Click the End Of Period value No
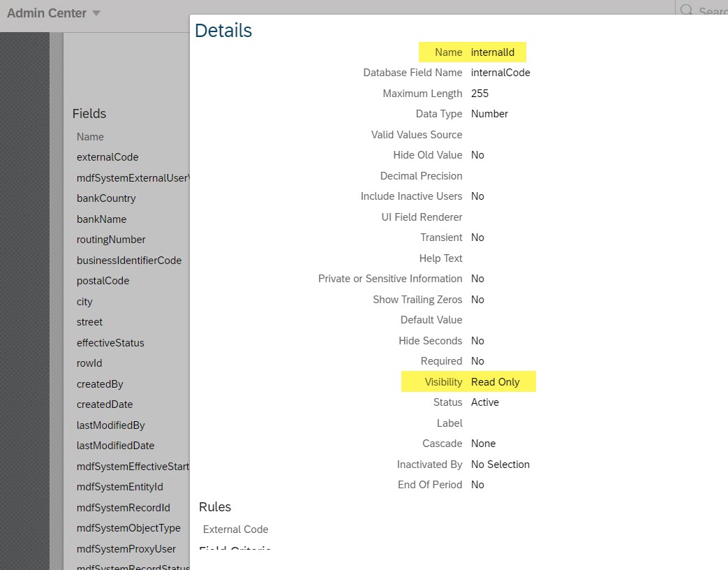The width and height of the screenshot is (728, 570). (477, 485)
